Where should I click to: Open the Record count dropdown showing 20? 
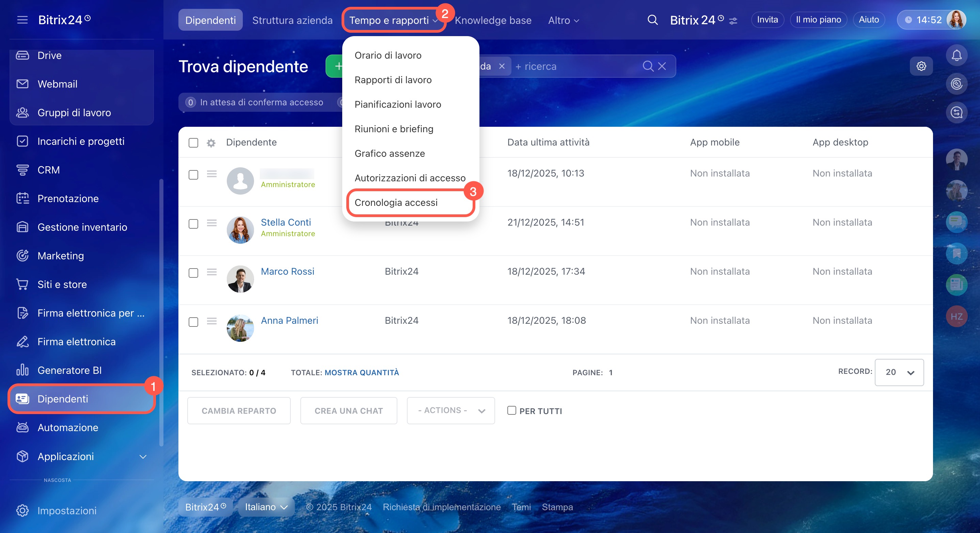899,372
